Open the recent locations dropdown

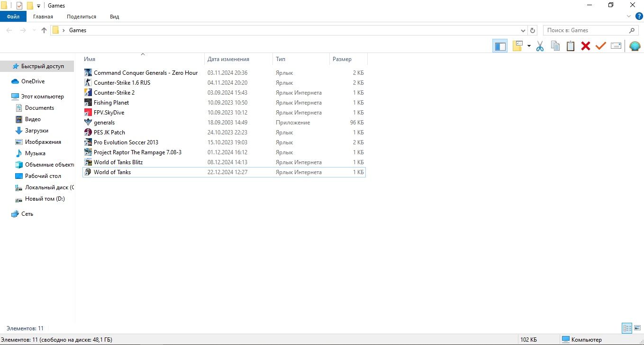(34, 30)
